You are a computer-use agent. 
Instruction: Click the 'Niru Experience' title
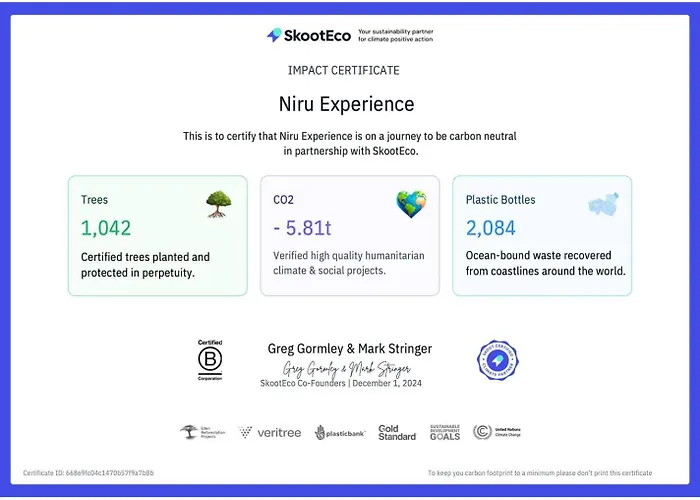coord(346,104)
